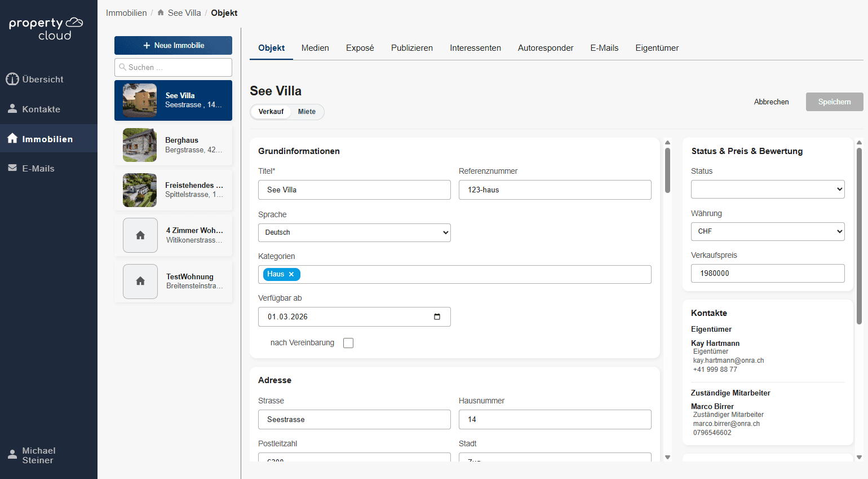868x479 pixels.
Task: Click owner name Kay Hartmann
Action: pyautogui.click(x=715, y=343)
